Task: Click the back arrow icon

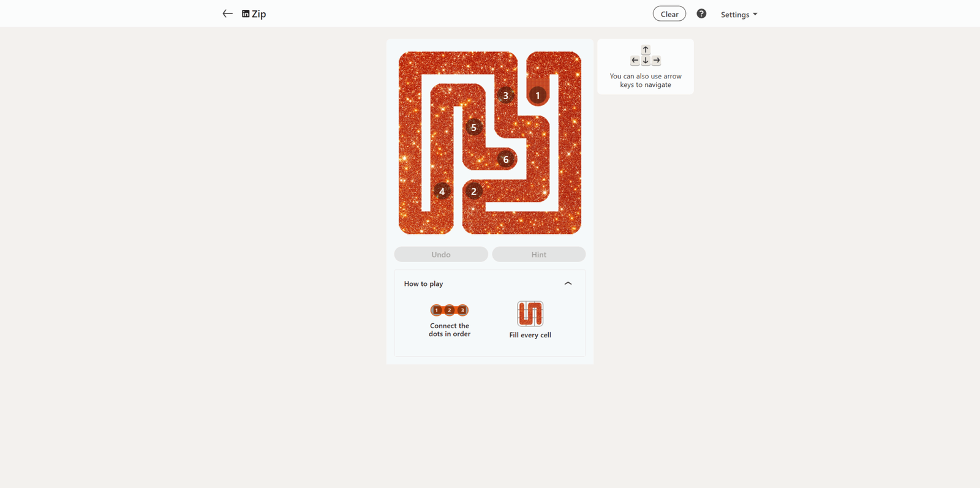Action: pos(227,13)
